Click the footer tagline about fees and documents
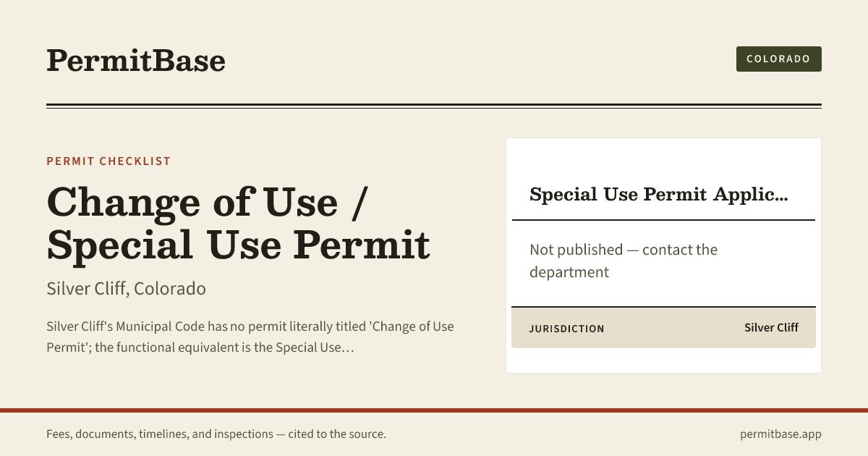This screenshot has width=868, height=456. pos(216,434)
